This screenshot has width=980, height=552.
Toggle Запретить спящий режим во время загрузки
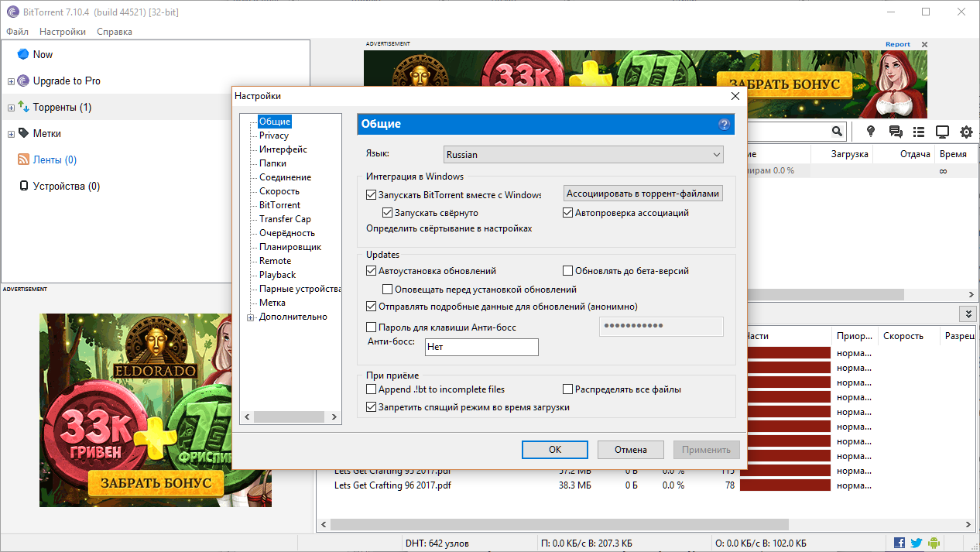coord(372,407)
